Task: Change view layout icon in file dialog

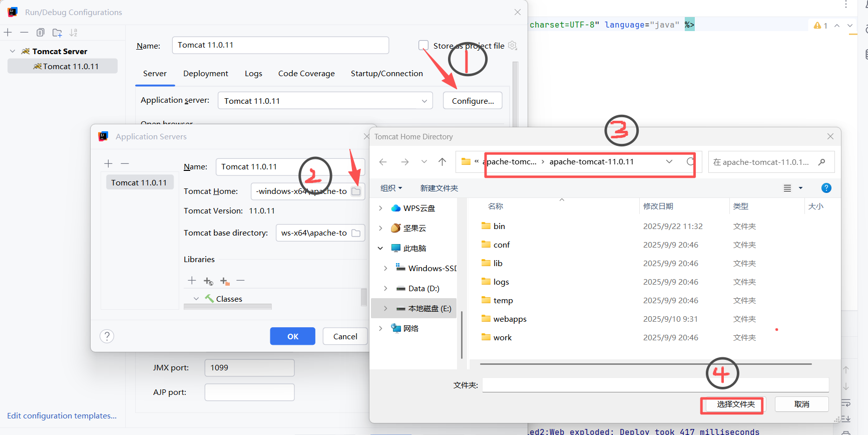Action: coord(787,188)
